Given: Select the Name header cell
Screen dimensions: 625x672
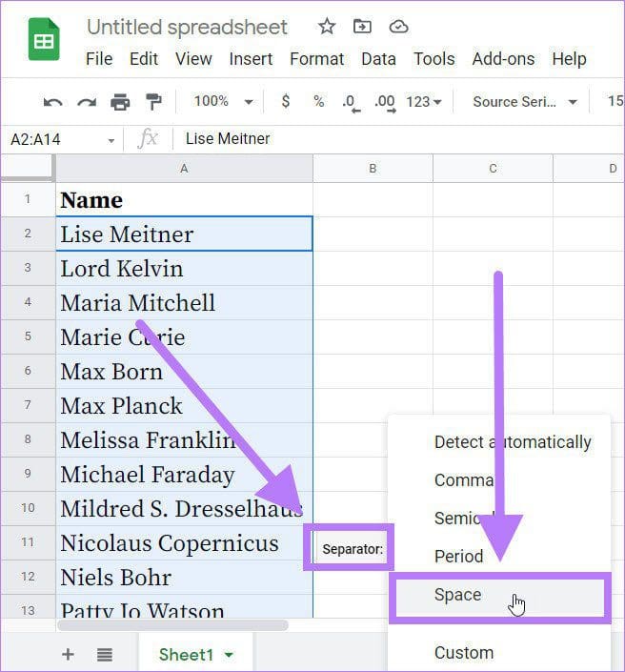Looking at the screenshot, I should pos(184,200).
